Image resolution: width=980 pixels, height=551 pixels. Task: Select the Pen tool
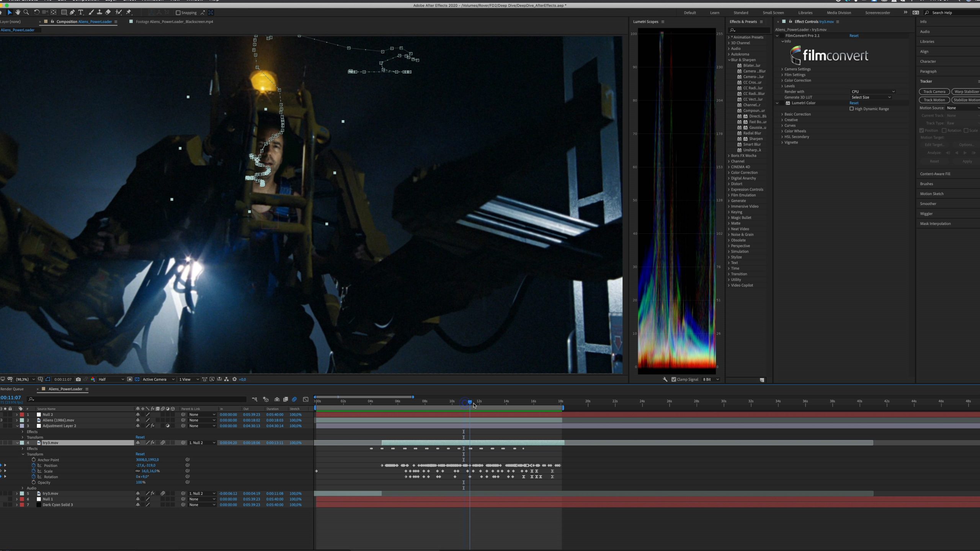coord(72,13)
